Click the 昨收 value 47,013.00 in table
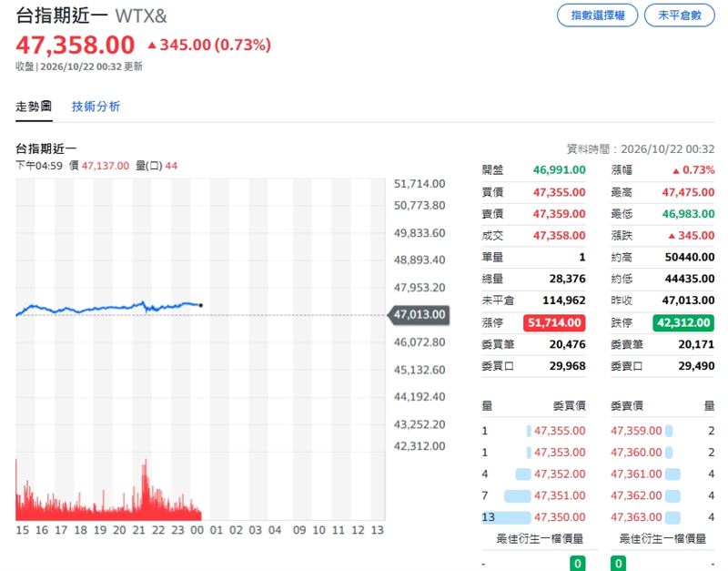The image size is (728, 571). [x=688, y=301]
